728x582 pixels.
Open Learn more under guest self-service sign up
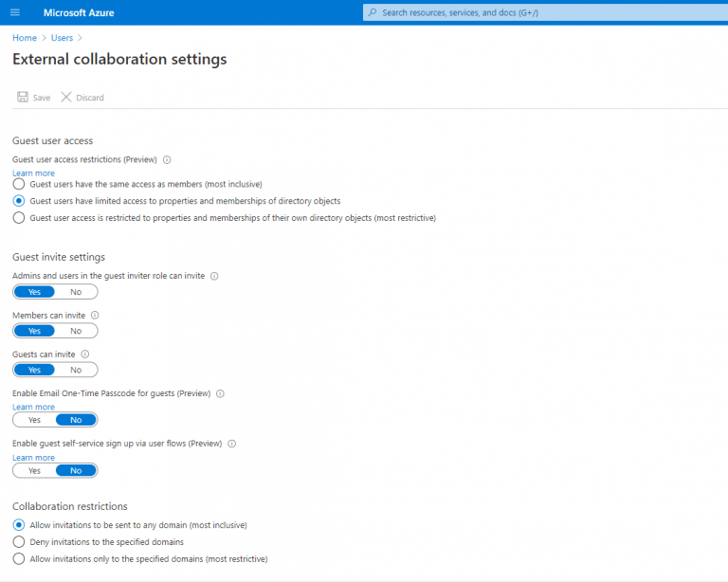(33, 458)
